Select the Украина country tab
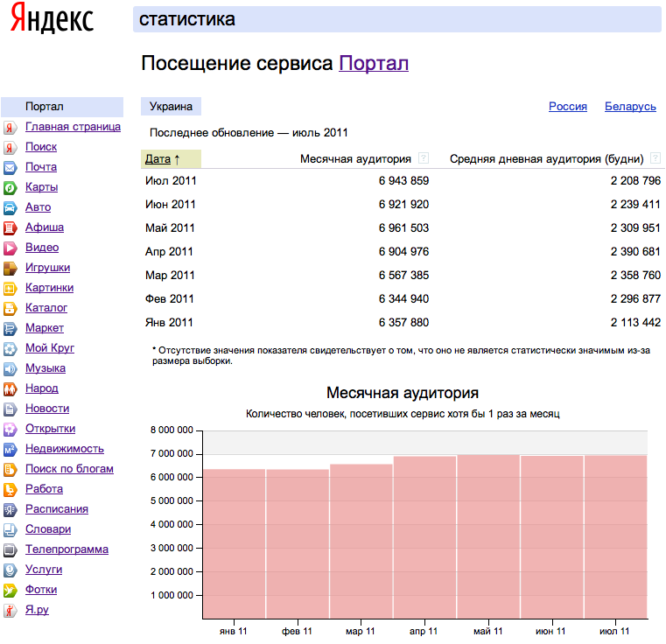Viewport: 666px width, 644px height. click(171, 107)
